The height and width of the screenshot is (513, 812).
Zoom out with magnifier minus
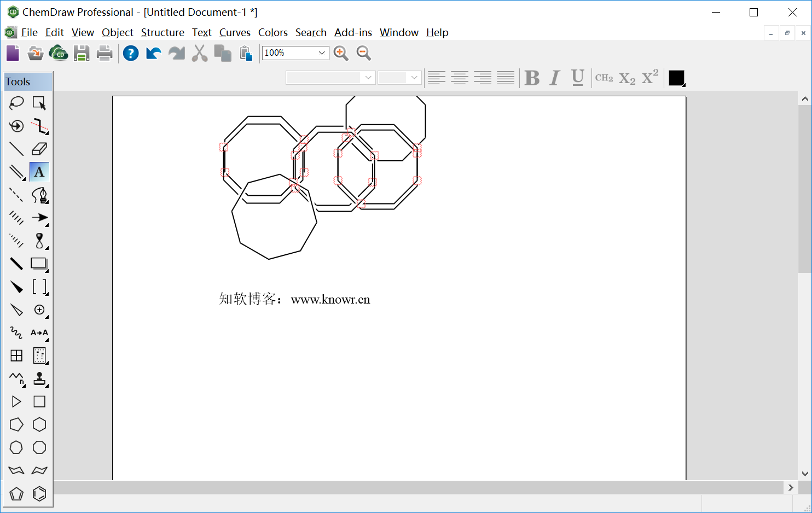(364, 53)
